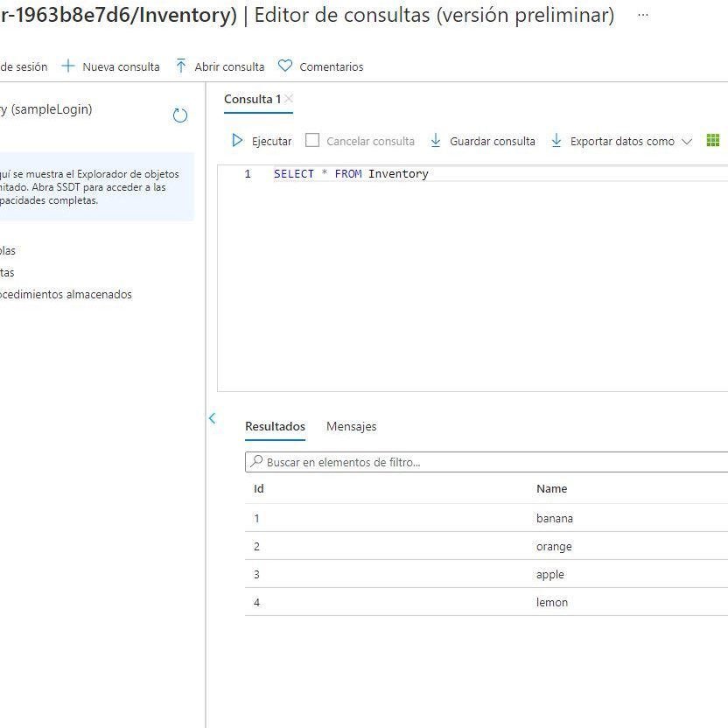Switch to the Mensajes tab
This screenshot has height=728, width=728.
[351, 426]
